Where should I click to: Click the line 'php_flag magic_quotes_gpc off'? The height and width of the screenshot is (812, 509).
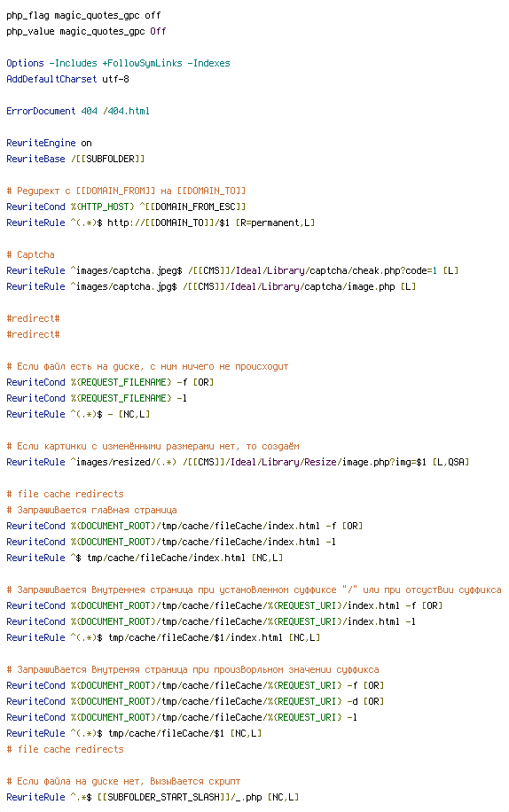click(x=83, y=16)
